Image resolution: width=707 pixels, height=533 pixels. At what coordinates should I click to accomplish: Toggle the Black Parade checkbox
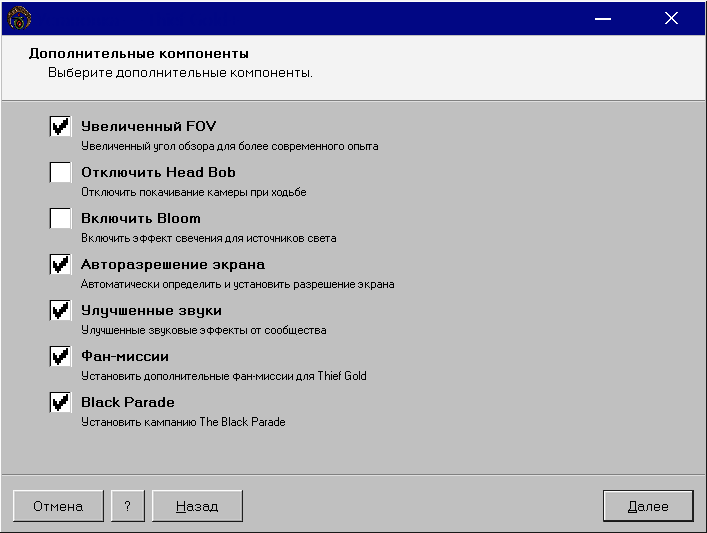60,402
